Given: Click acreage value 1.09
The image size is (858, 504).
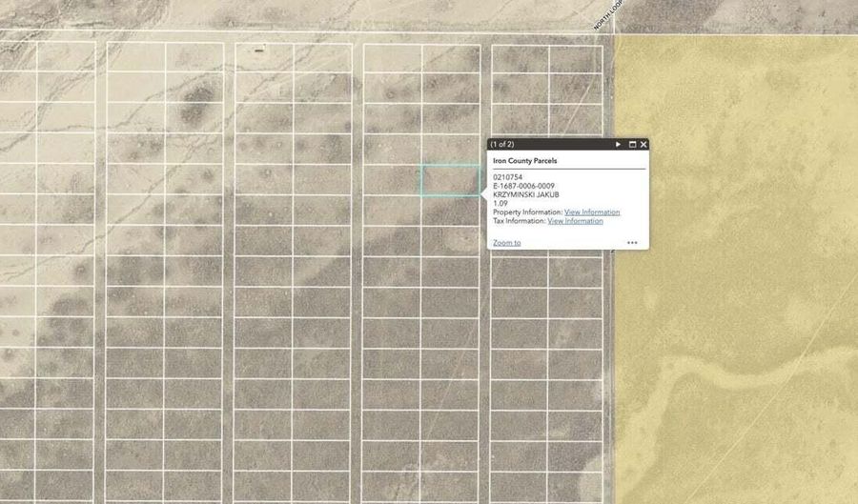Looking at the screenshot, I should (x=500, y=203).
